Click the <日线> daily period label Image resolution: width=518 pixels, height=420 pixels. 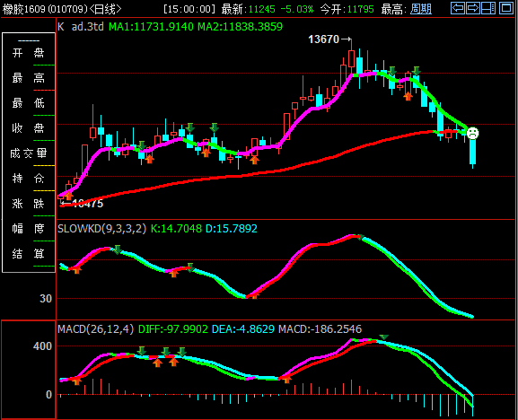(105, 9)
